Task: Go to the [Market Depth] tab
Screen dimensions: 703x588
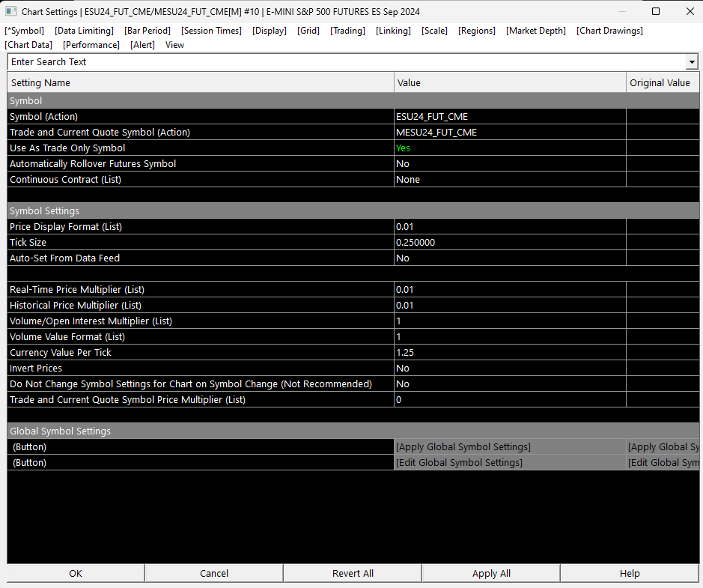Action: pyautogui.click(x=536, y=31)
